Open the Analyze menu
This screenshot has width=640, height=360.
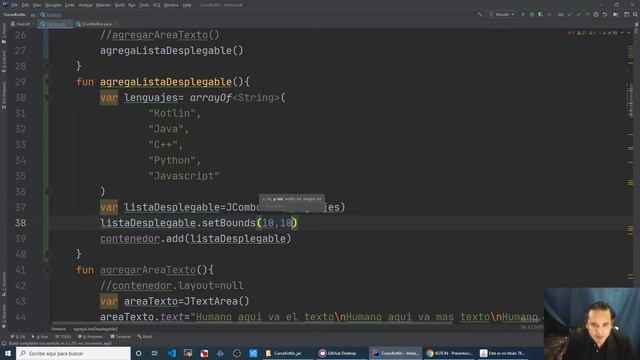(x=85, y=5)
